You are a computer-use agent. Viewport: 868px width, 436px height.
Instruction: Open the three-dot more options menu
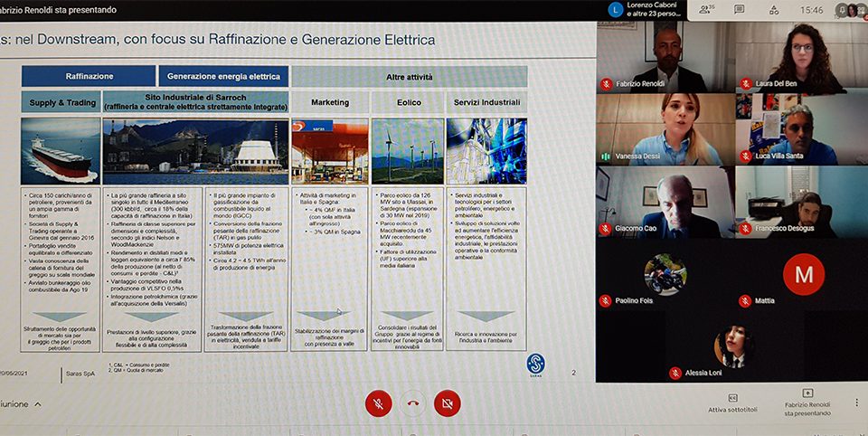point(855,403)
